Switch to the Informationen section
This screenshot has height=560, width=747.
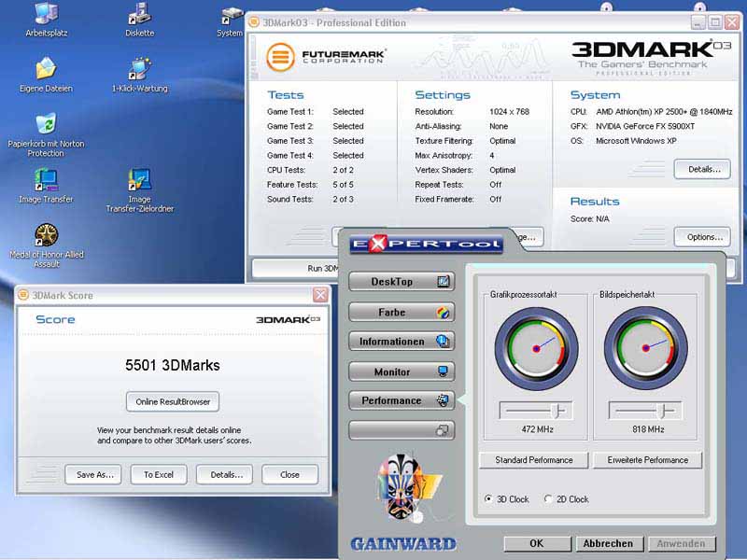[x=402, y=342]
